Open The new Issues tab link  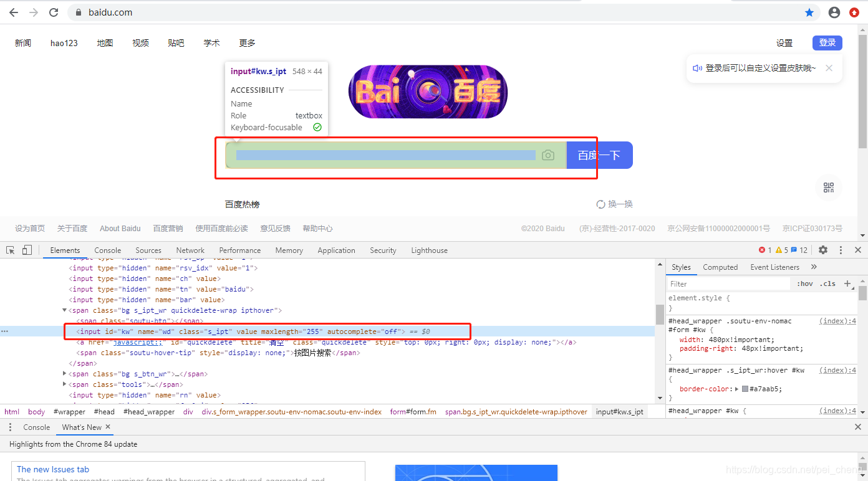(53, 469)
